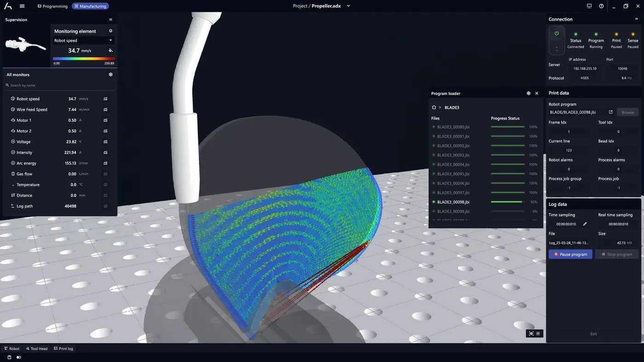Open All monitors settings gear
The width and height of the screenshot is (644, 362).
pos(110,75)
